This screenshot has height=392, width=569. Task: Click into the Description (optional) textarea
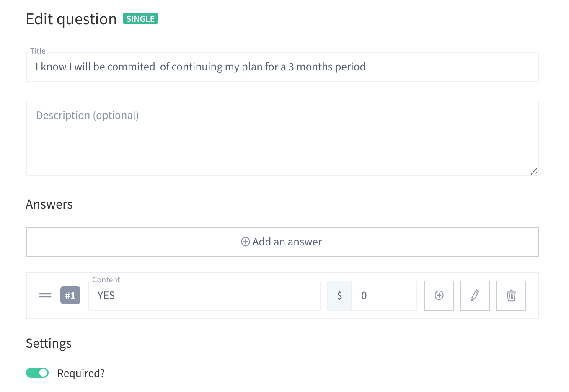(282, 138)
